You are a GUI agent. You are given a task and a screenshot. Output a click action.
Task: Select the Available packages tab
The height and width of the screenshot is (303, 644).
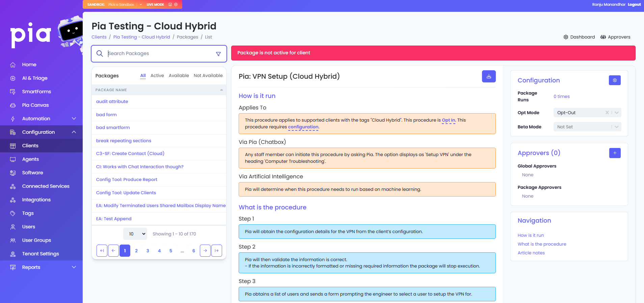click(179, 76)
